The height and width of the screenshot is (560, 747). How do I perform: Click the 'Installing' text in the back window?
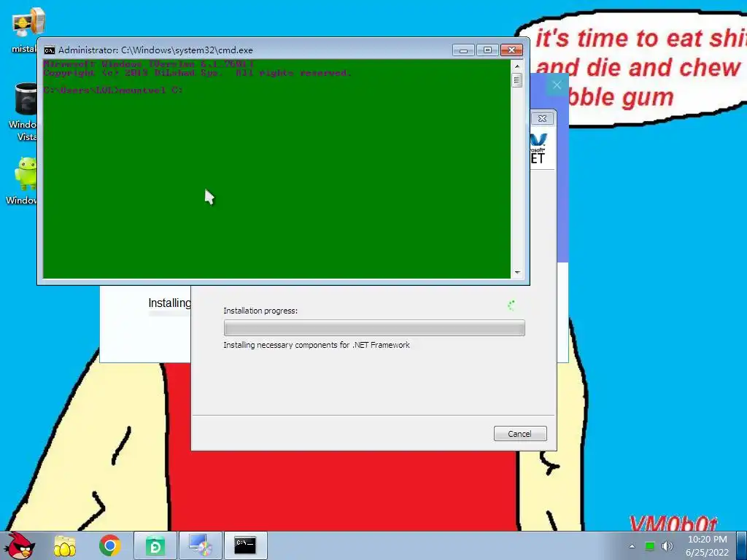(169, 303)
